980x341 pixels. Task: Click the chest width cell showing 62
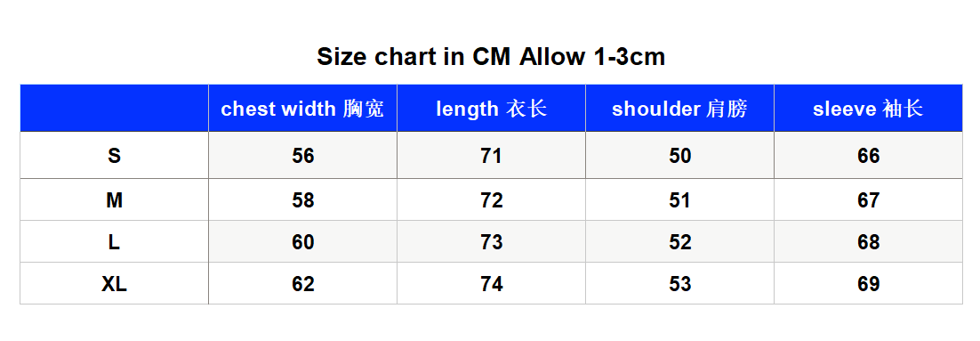[302, 283]
